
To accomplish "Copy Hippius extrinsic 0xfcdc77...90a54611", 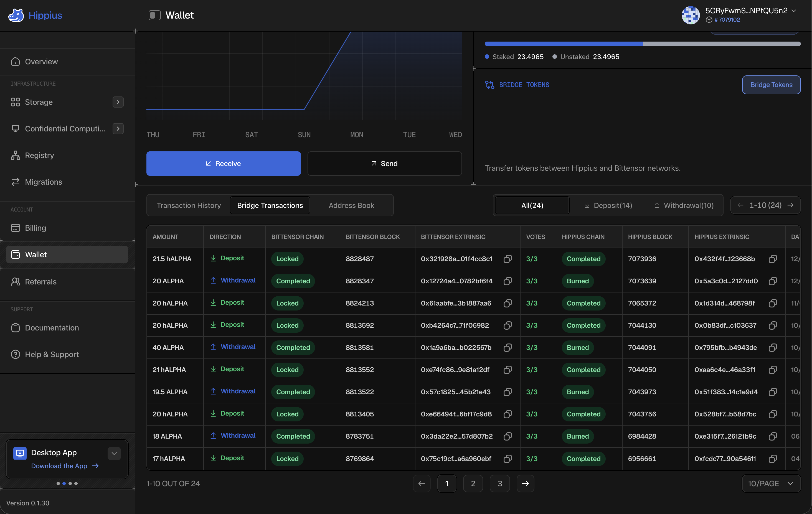I will [x=773, y=459].
